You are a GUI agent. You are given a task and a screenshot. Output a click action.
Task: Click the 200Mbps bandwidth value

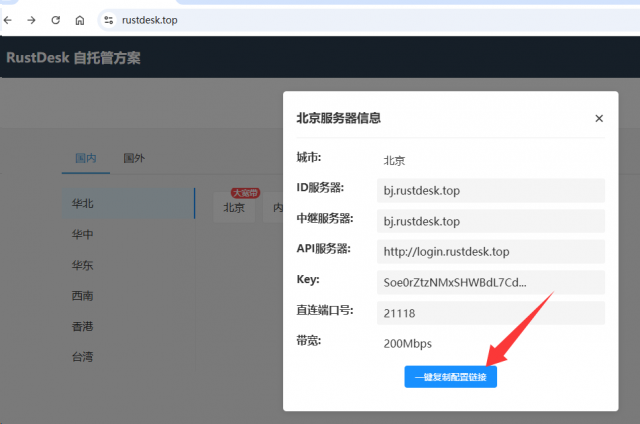click(407, 344)
